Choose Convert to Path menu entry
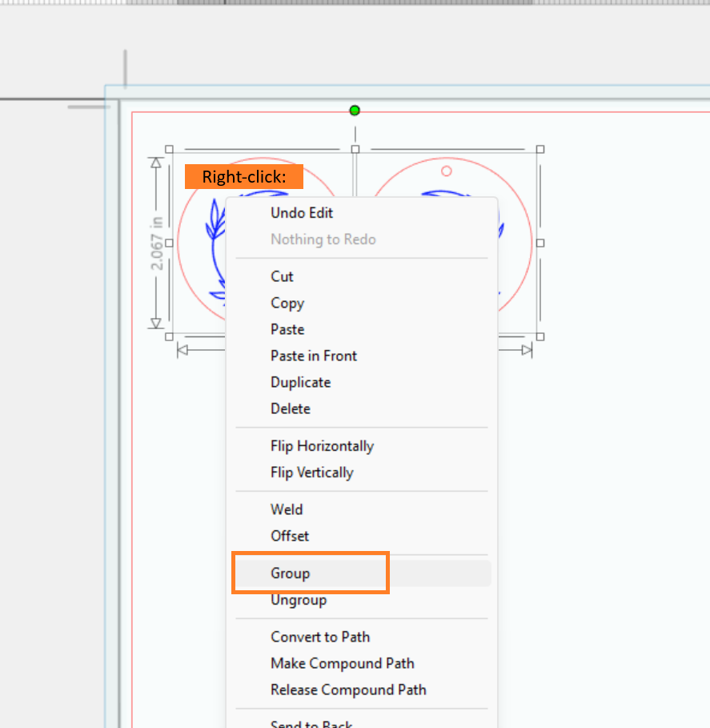This screenshot has width=710, height=728. click(362, 637)
